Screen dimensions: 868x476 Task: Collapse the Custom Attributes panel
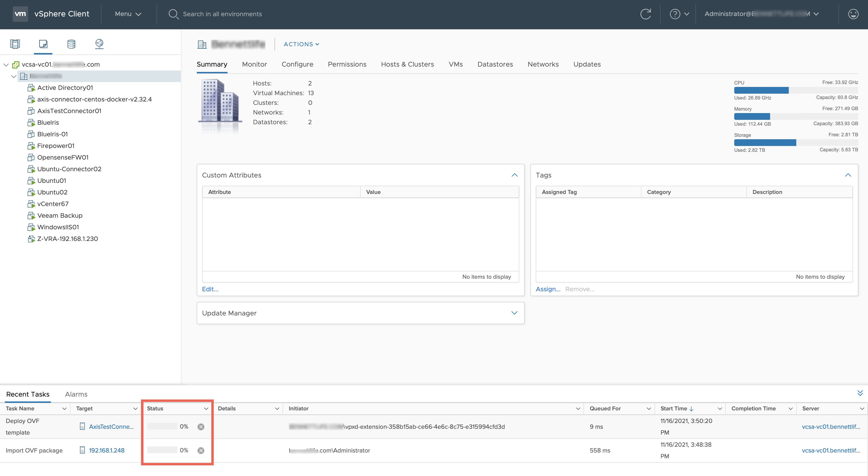(x=514, y=175)
